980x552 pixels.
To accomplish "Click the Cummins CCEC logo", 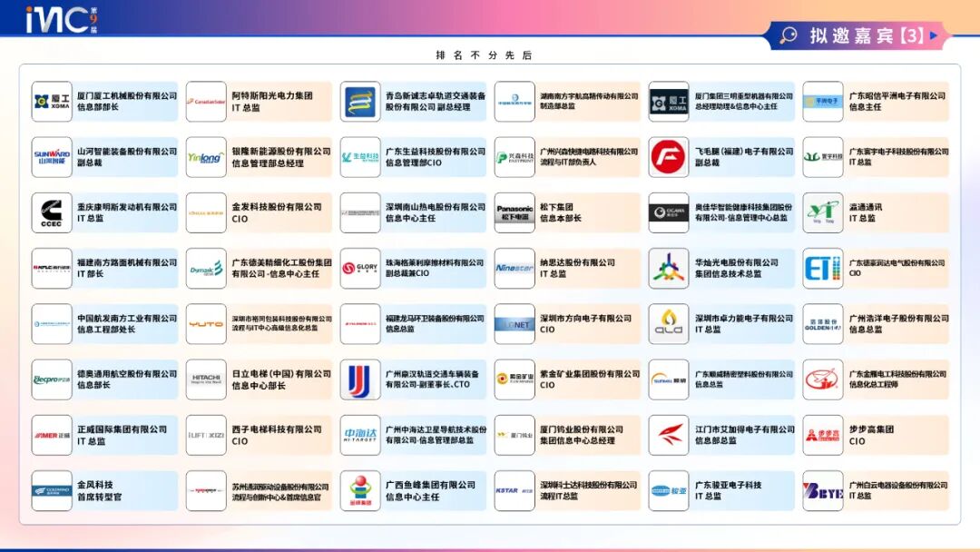I will 52,212.
